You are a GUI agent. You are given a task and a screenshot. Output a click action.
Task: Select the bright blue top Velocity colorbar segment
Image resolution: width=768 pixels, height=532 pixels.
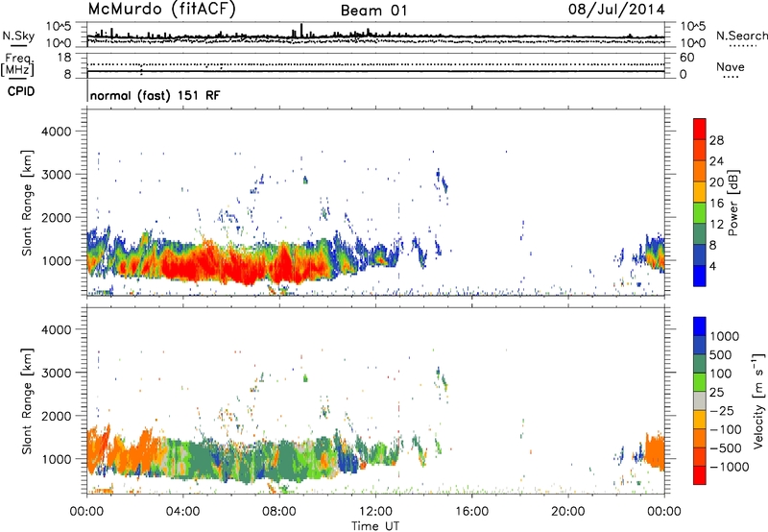700,326
